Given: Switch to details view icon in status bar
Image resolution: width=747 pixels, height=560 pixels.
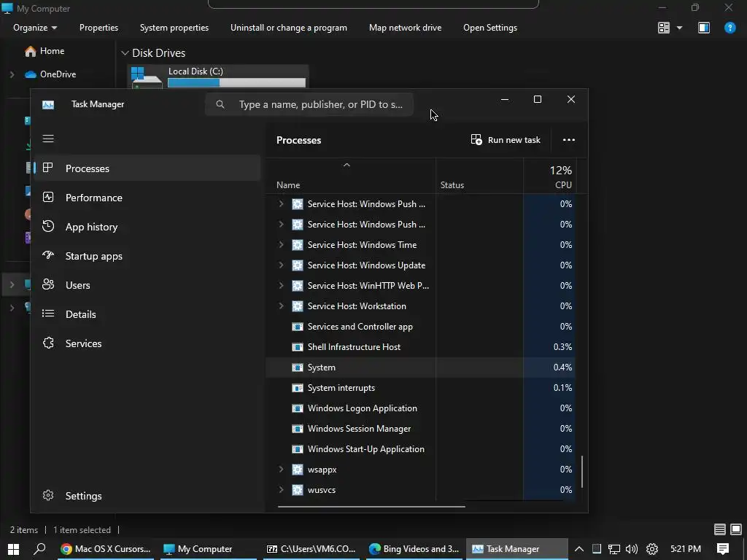Looking at the screenshot, I should pos(720,529).
